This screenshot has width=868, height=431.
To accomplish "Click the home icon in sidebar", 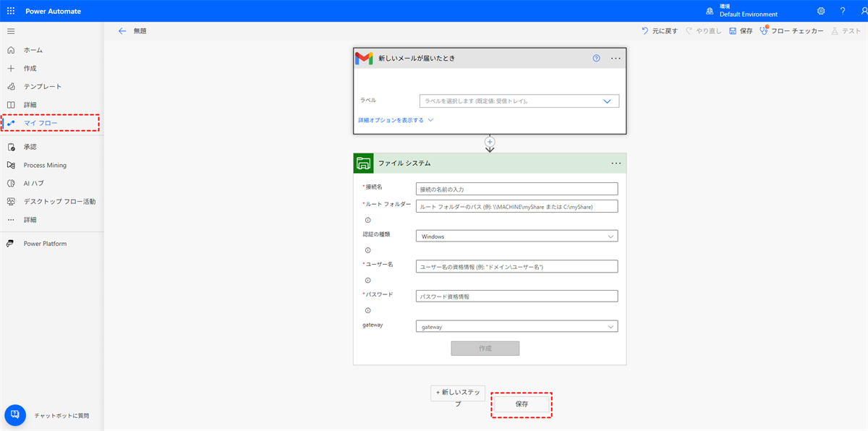I will pos(11,50).
